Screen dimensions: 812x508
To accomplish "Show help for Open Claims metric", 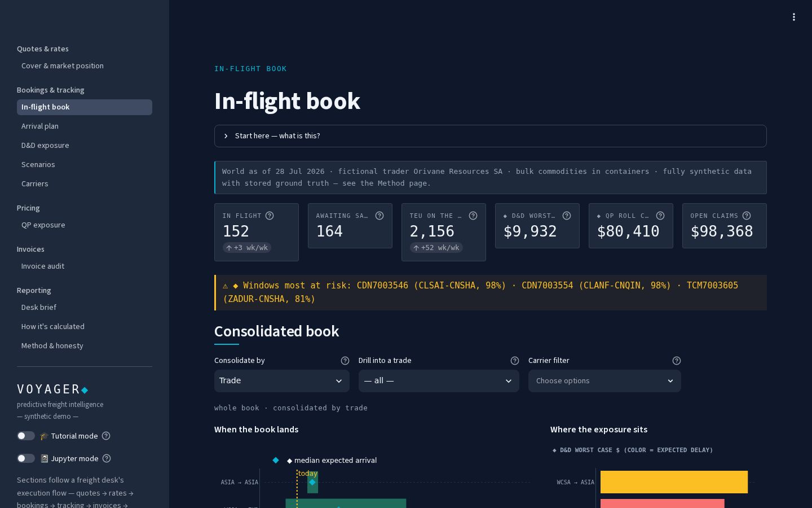I will click(747, 216).
